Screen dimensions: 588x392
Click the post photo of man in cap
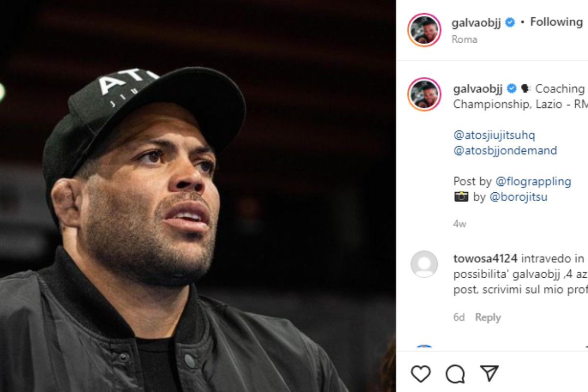197,196
